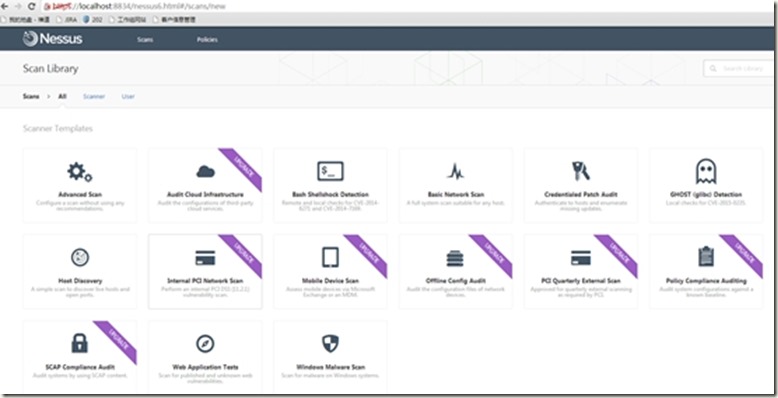Viewport: 778px width, 398px height.
Task: Select the Advanced Scan gears icon
Action: pos(80,172)
